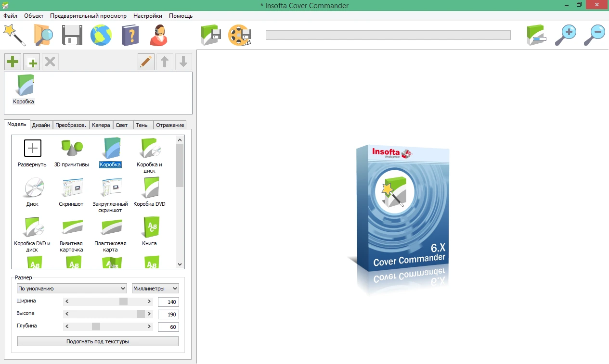This screenshot has width=609, height=364.
Task: Click the render progress bar
Action: (x=388, y=35)
